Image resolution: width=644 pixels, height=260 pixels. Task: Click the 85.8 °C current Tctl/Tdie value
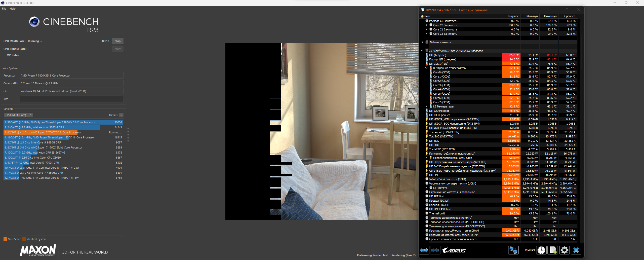click(x=511, y=55)
